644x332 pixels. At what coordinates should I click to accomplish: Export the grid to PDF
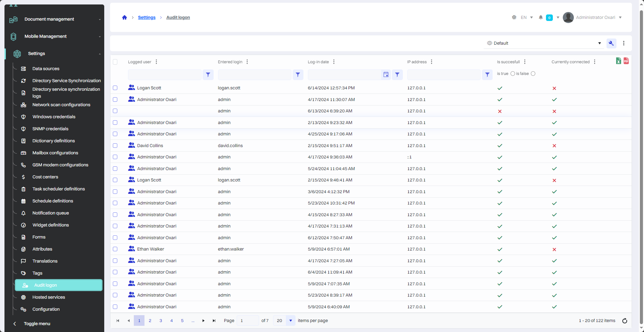click(626, 61)
